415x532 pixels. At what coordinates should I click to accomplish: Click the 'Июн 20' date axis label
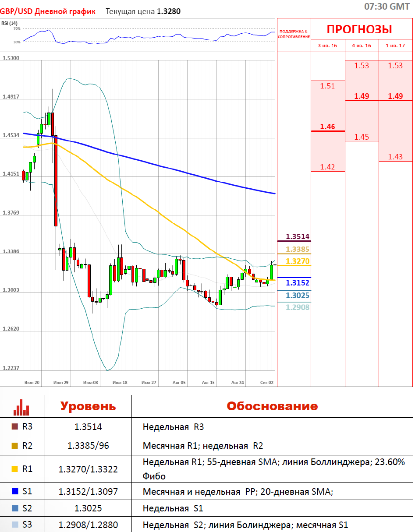click(x=32, y=383)
